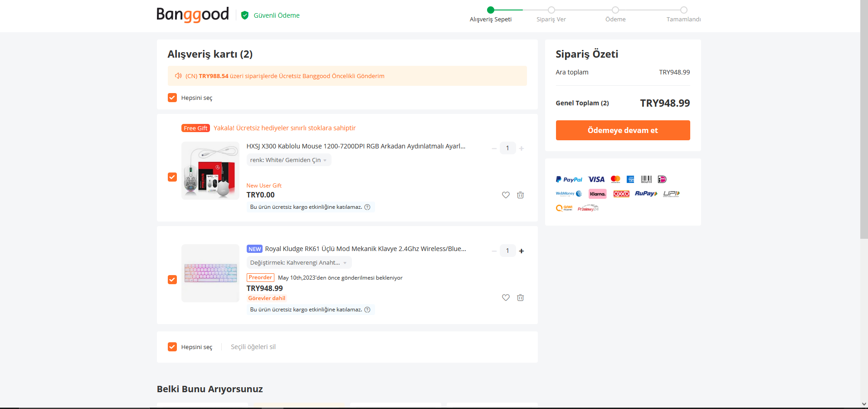
Task: Click the UPI payment icon
Action: point(671,194)
